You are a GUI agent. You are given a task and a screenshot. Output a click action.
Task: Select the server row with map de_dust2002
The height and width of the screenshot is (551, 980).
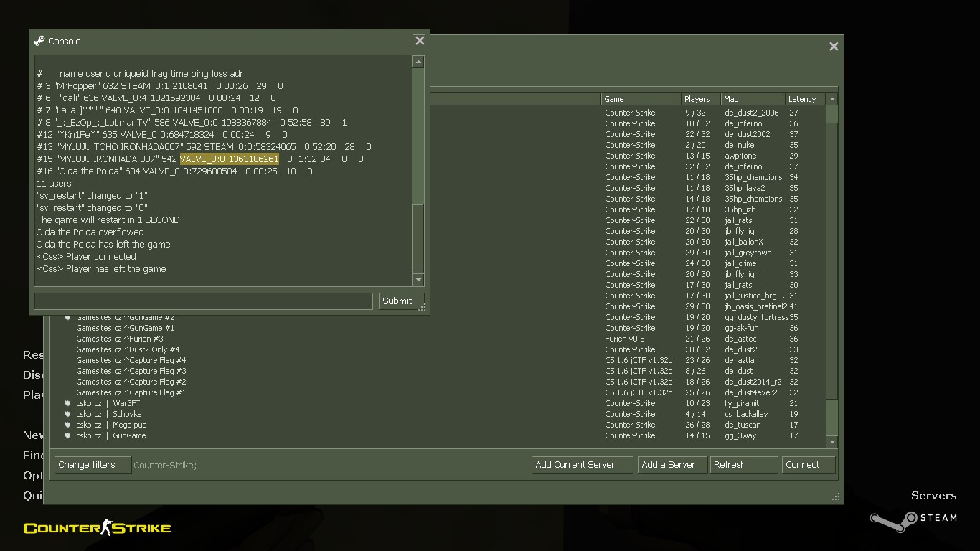[x=628, y=134]
